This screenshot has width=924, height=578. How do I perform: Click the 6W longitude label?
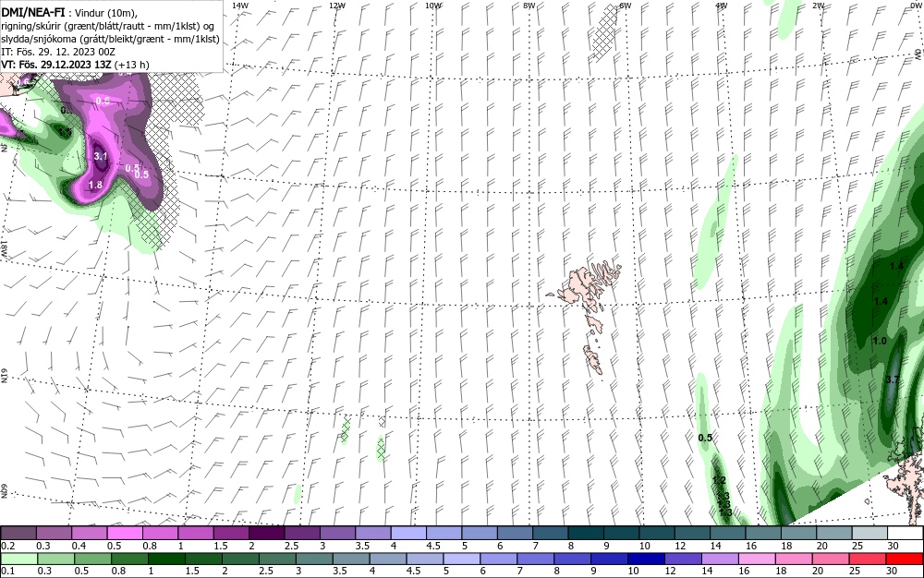click(626, 6)
